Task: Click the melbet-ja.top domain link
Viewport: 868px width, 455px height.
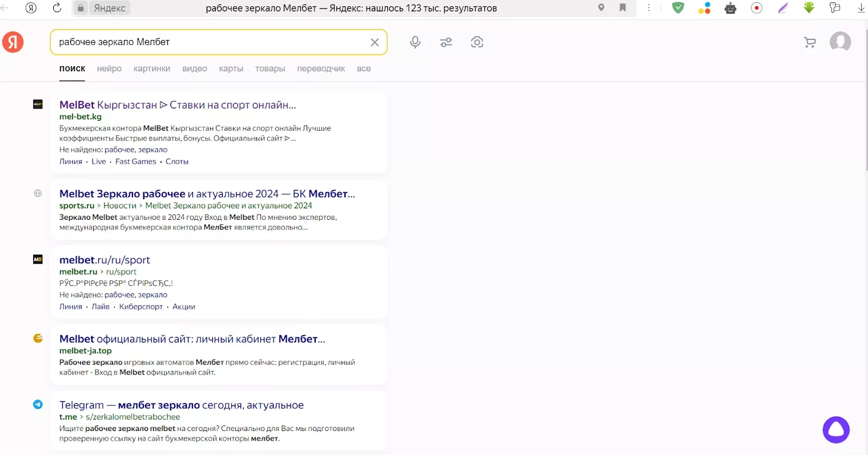Action: pos(86,351)
